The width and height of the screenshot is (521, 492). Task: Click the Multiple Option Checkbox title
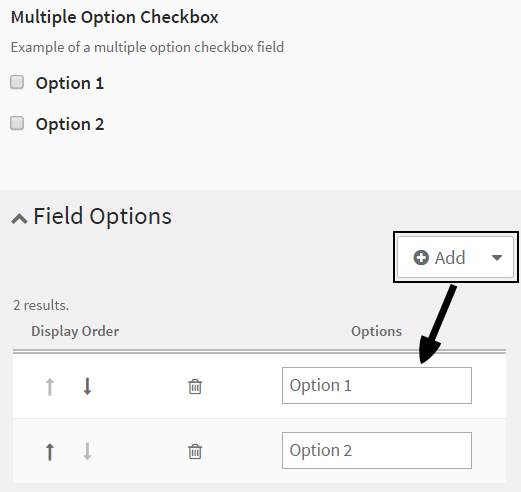[x=115, y=17]
